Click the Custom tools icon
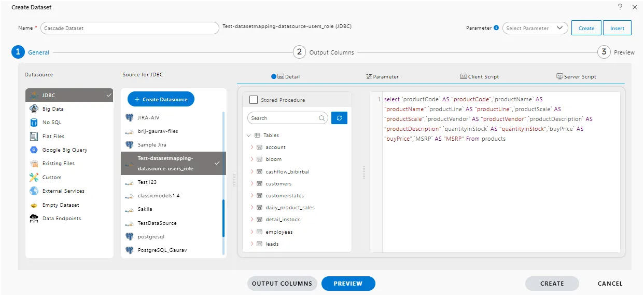 click(34, 177)
